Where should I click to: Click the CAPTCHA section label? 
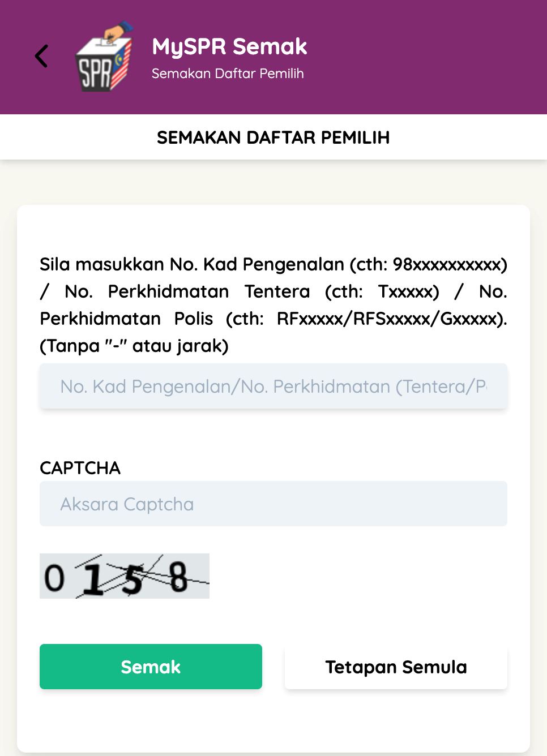(80, 468)
